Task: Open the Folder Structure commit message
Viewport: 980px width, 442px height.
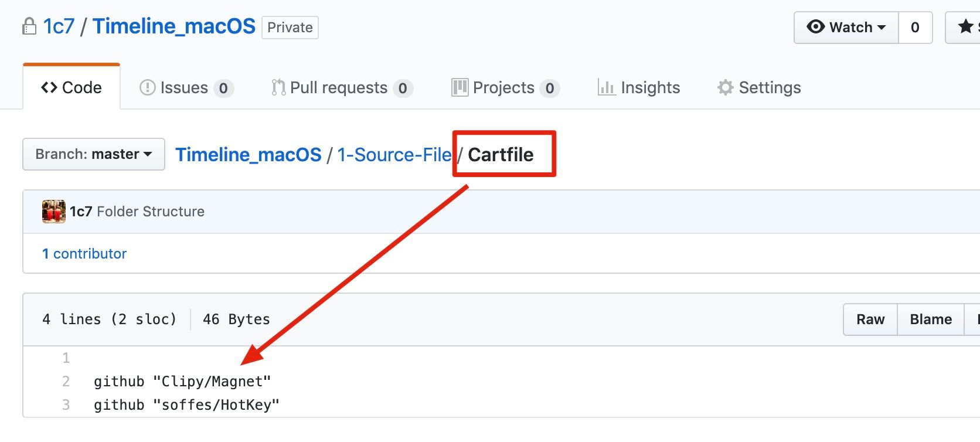Action: pyautogui.click(x=151, y=212)
